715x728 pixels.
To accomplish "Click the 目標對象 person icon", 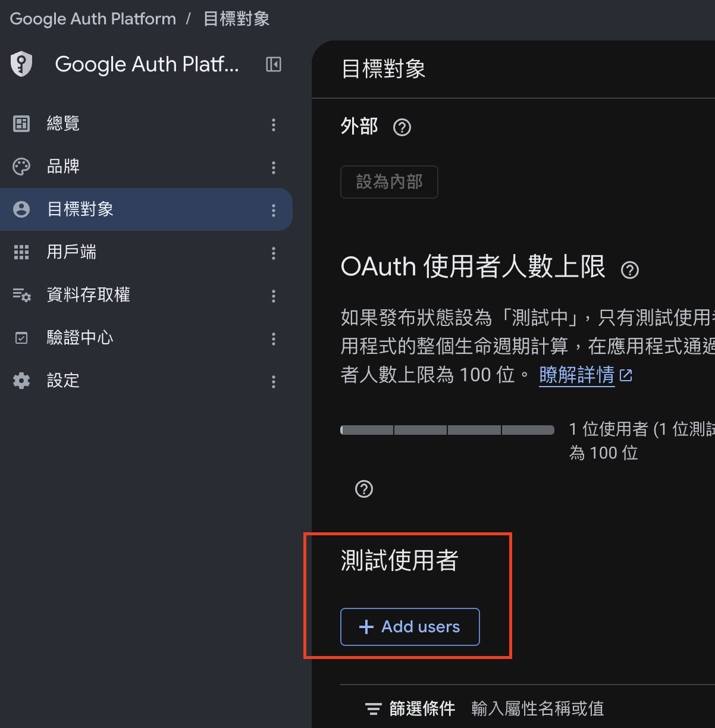I will (x=21, y=209).
